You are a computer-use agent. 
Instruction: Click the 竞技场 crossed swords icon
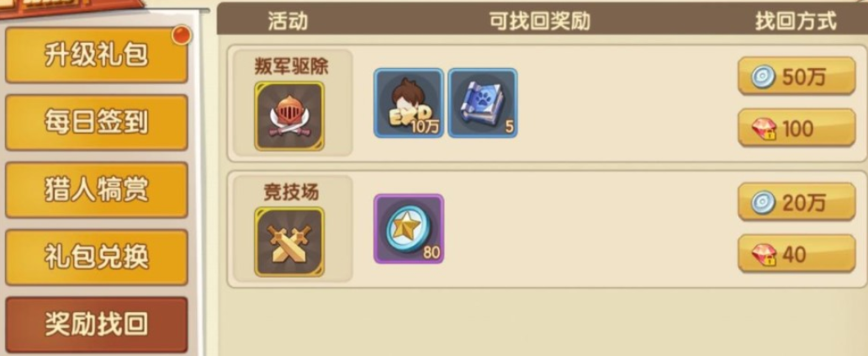click(289, 242)
